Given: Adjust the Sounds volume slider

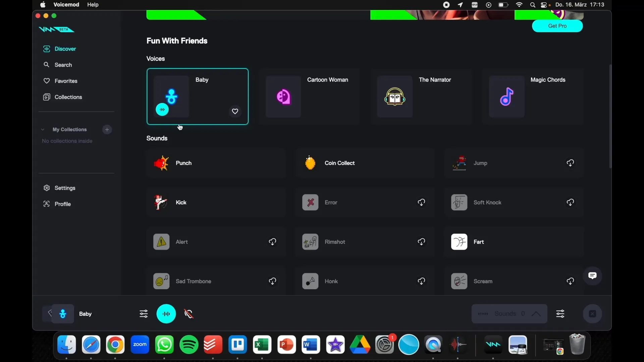Looking at the screenshot, I should (559, 313).
